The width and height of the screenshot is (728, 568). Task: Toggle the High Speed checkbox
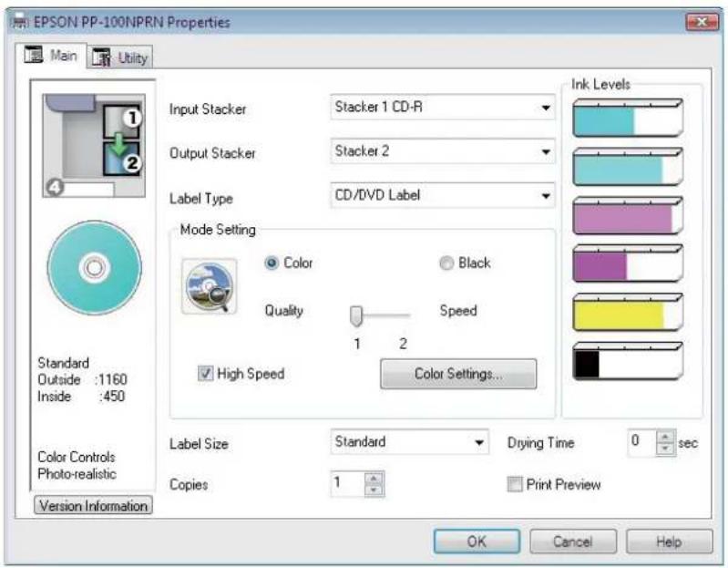pos(205,374)
